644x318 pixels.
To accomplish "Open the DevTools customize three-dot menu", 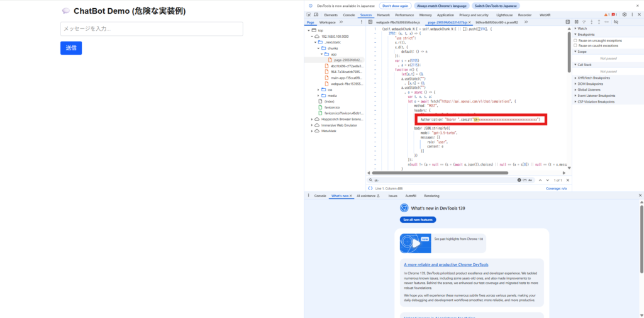I will pos(631,15).
